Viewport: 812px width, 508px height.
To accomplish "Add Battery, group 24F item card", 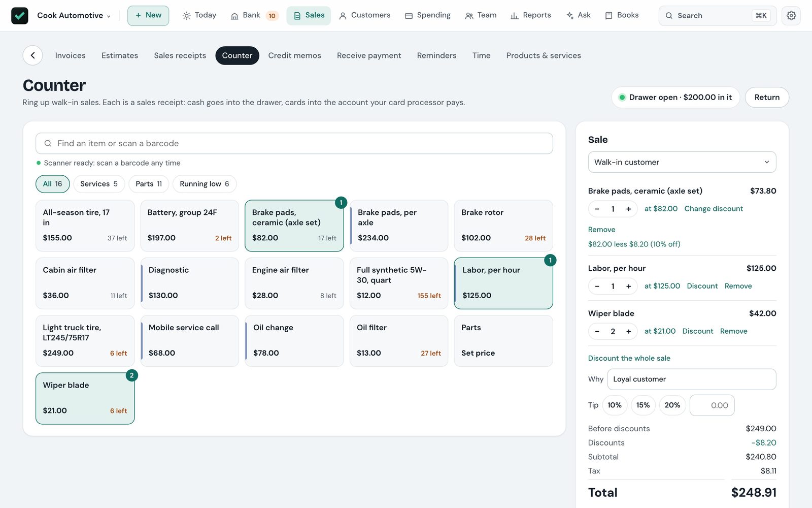I will click(x=189, y=226).
